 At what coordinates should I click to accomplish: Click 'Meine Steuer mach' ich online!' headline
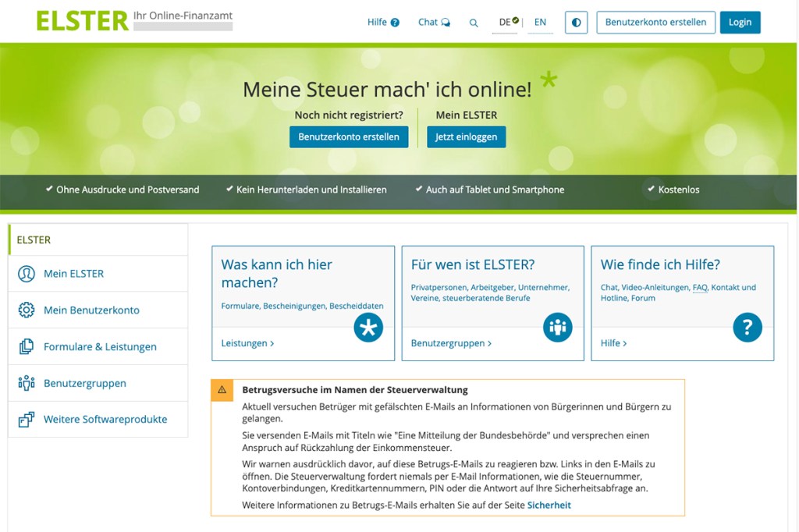[387, 90]
